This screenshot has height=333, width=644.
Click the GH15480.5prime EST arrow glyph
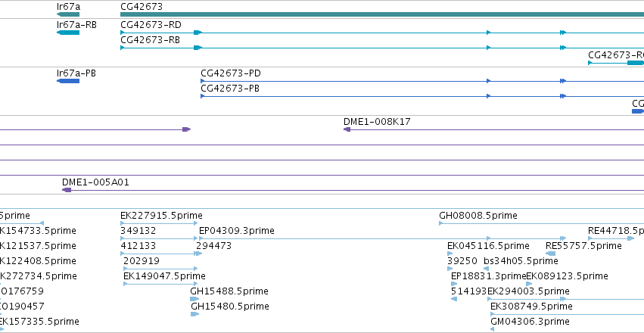pos(194,314)
